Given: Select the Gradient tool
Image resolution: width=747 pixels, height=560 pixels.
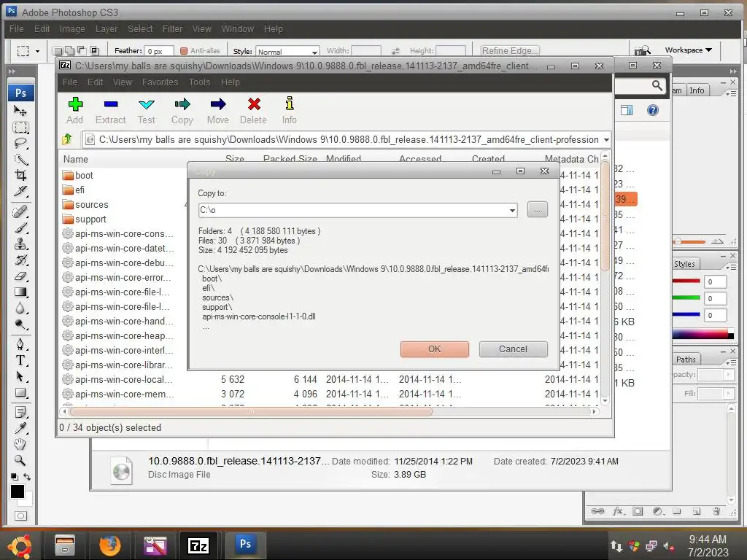Looking at the screenshot, I should [x=20, y=292].
